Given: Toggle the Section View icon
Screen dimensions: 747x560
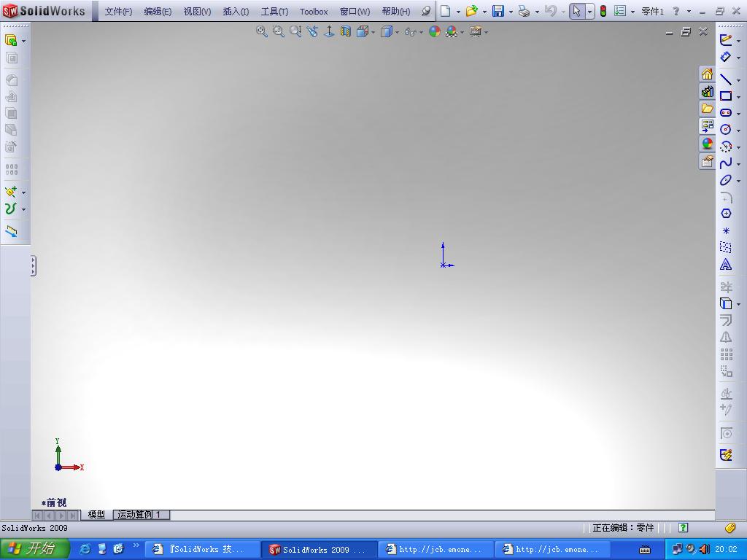Looking at the screenshot, I should [345, 31].
